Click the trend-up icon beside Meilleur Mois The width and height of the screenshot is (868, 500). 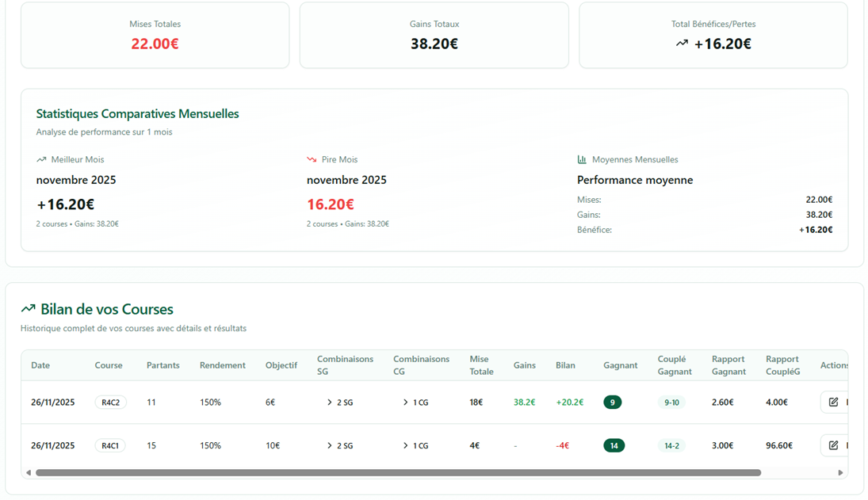pos(41,160)
